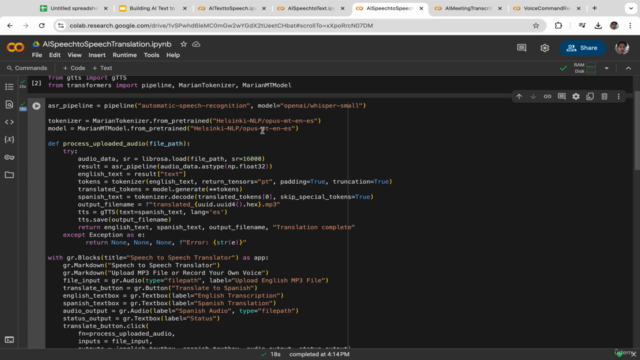Bookmark this page in the address bar

click(x=536, y=26)
